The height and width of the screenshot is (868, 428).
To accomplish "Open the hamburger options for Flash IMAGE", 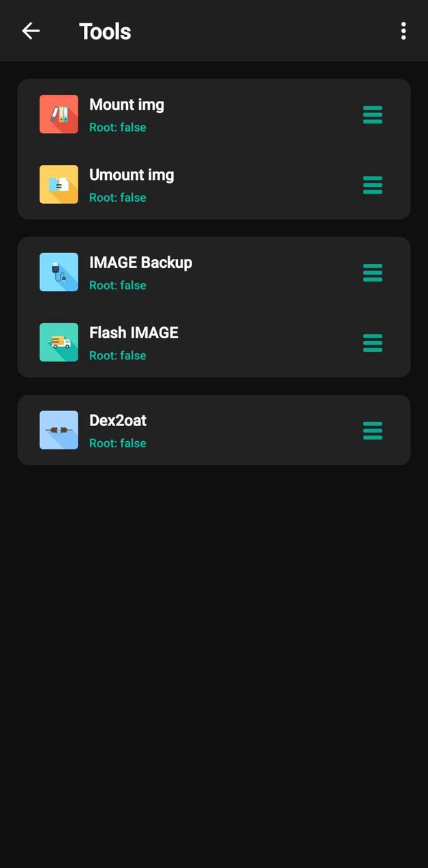I will (372, 342).
